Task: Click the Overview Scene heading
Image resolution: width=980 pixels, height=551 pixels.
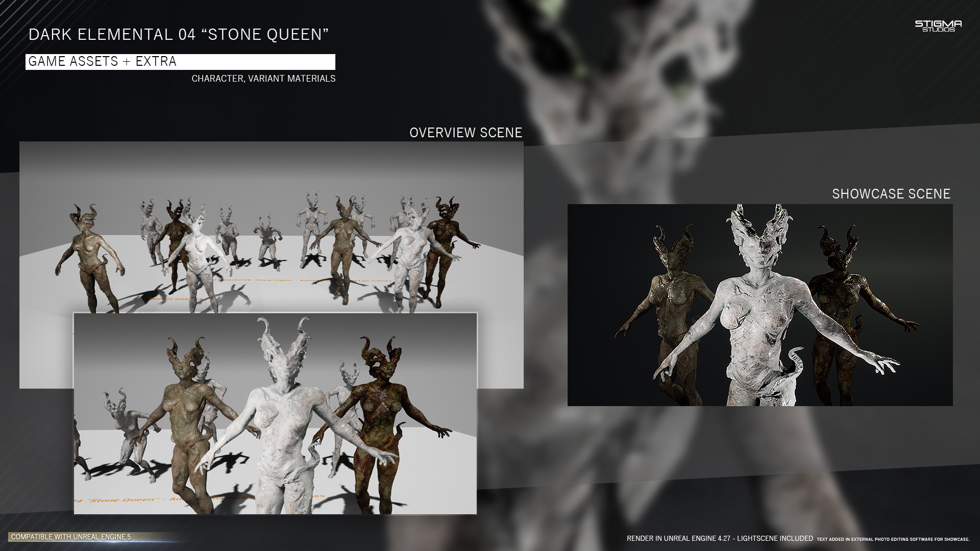Action: point(465,133)
